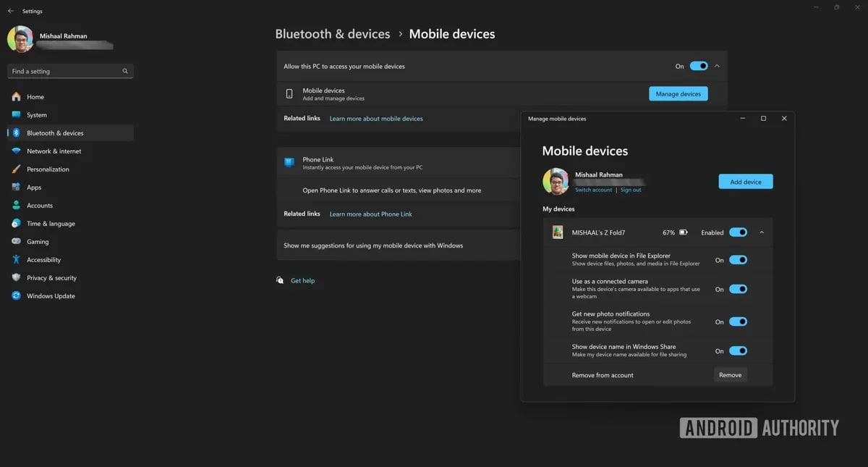Turn off Allow this PC to access mobile devices
This screenshot has width=868, height=467.
pyautogui.click(x=698, y=66)
